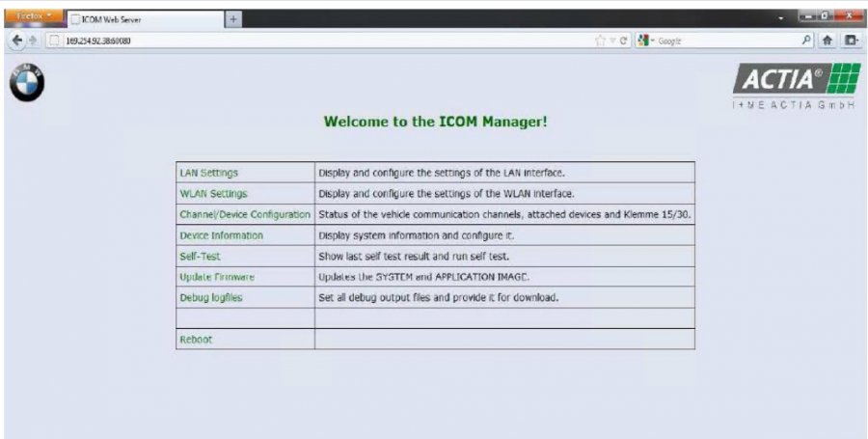Open the Self-Test page
This screenshot has height=439, width=868.
[200, 257]
